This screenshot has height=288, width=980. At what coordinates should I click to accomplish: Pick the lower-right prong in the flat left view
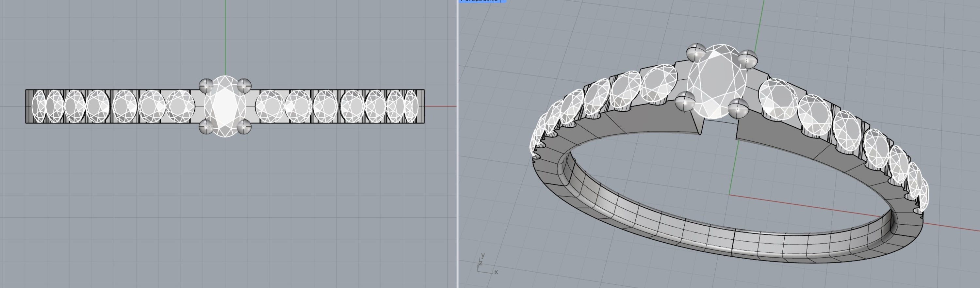point(244,126)
